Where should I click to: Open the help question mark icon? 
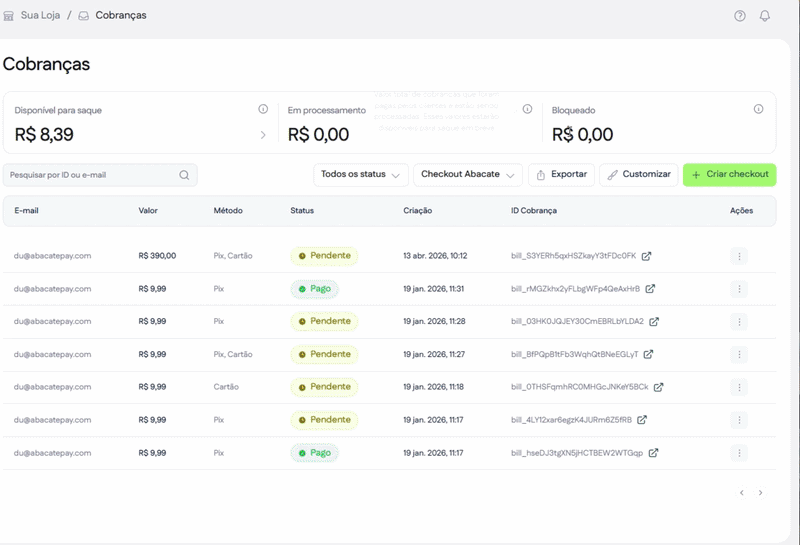coord(740,16)
